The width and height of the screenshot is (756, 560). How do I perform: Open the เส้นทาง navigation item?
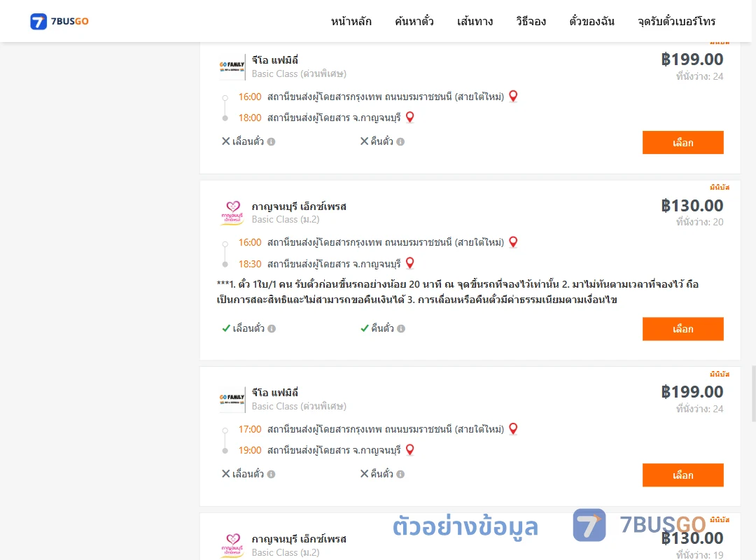tap(475, 21)
